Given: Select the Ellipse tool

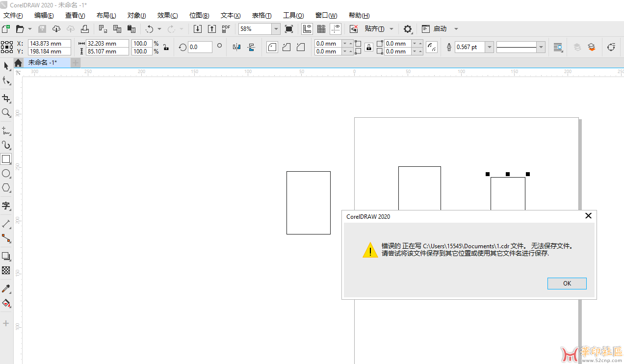Looking at the screenshot, I should click(x=6, y=174).
